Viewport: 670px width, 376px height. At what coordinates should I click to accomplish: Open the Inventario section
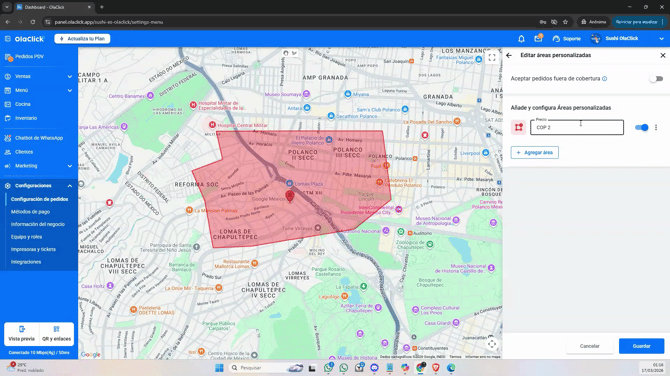(x=26, y=118)
